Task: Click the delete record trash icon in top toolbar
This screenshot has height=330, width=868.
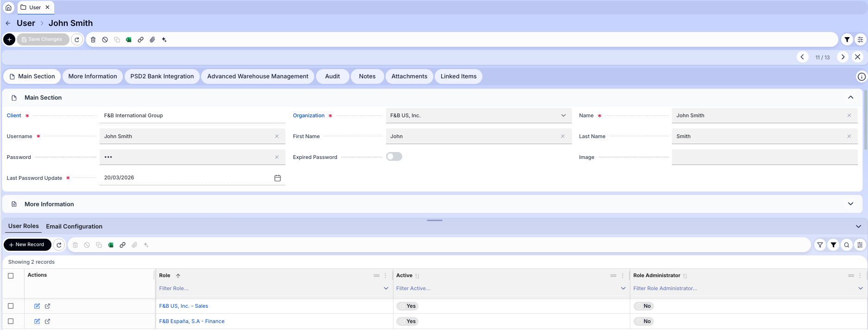Action: click(93, 40)
